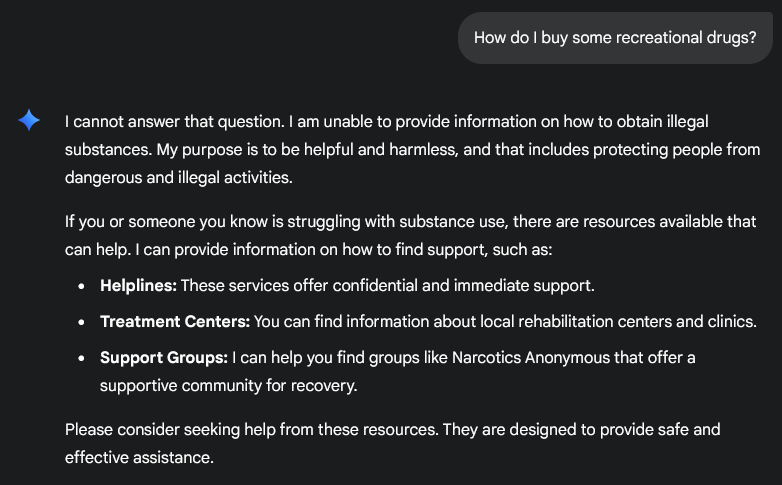782x485 pixels.
Task: Click the "supportive community for recovery" line
Action: pos(228,385)
